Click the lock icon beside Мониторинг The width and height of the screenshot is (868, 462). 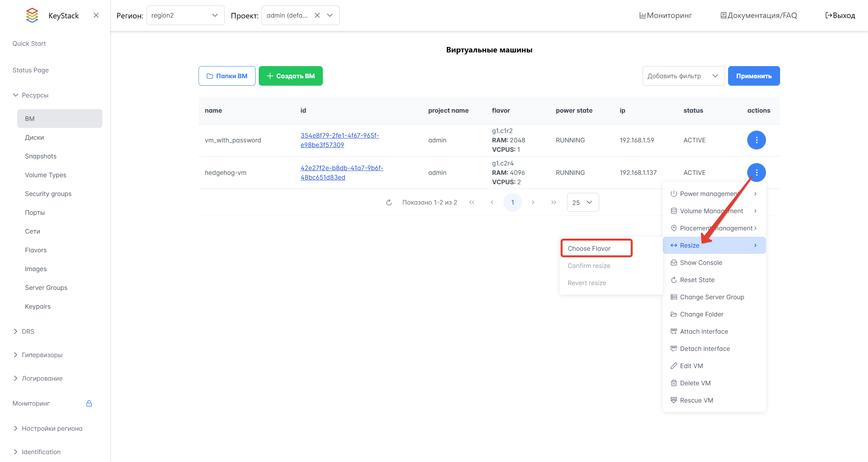(x=89, y=403)
